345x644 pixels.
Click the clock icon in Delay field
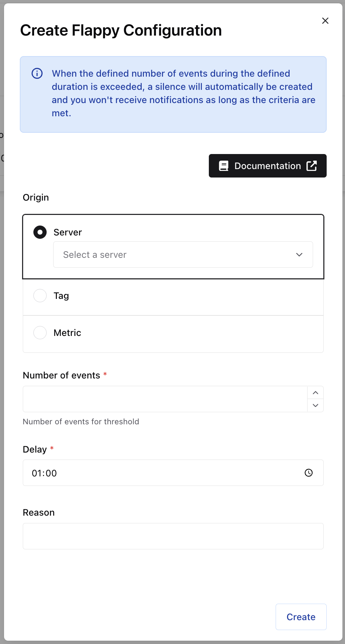[309, 473]
